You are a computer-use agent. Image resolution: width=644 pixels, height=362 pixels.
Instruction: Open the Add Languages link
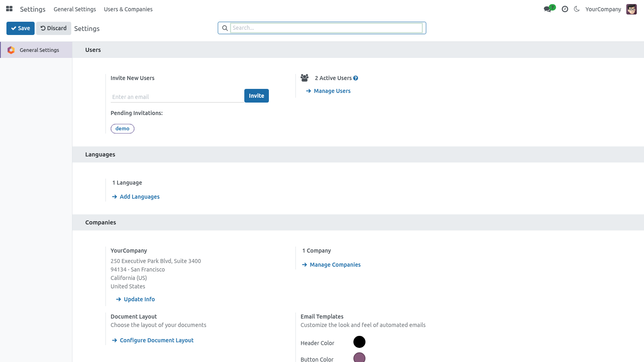136,197
